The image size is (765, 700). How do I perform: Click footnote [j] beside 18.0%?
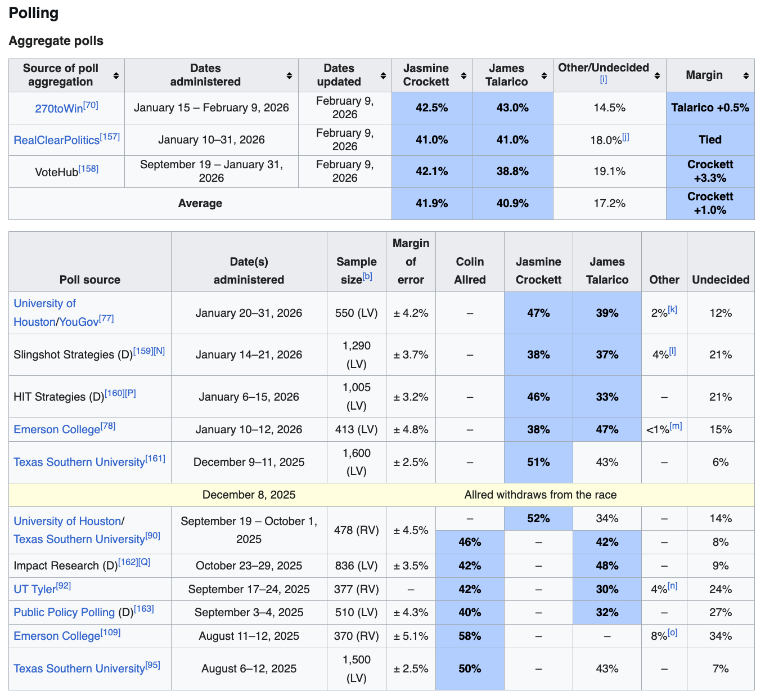[625, 137]
